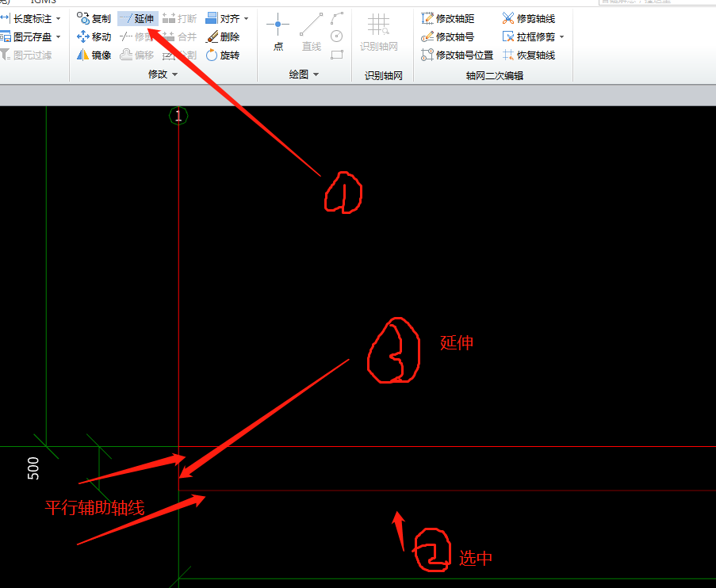Click the 偏移 (Offset) tool

(137, 55)
